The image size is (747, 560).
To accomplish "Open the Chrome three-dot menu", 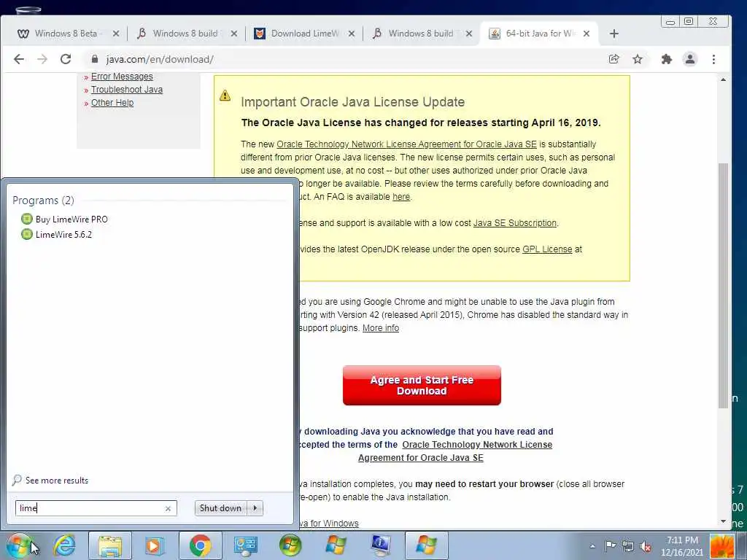I will tap(713, 59).
